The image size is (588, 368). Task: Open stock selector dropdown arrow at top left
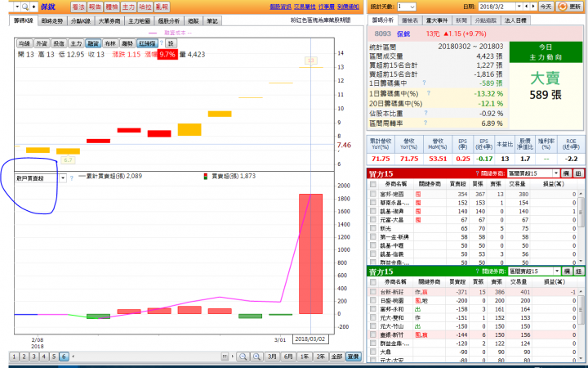(x=17, y=7)
